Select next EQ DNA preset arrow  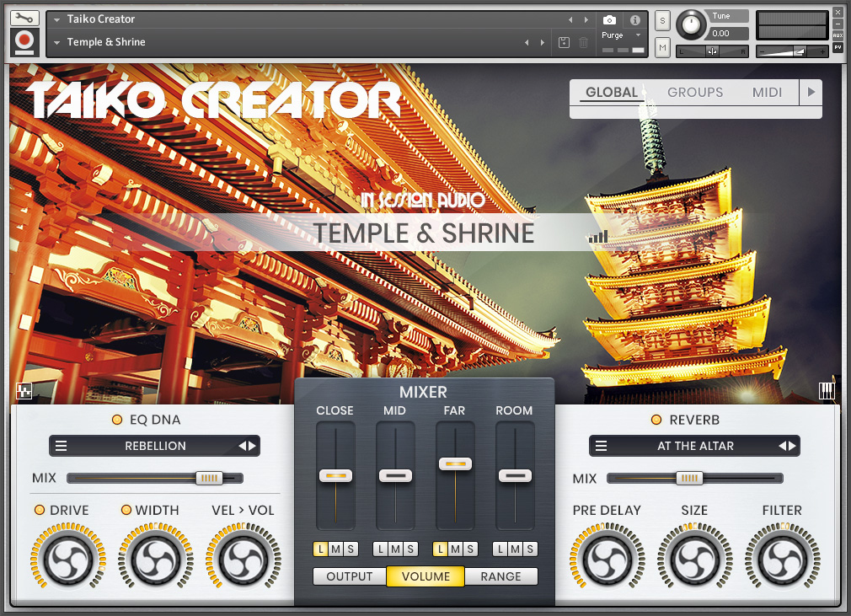[x=252, y=446]
